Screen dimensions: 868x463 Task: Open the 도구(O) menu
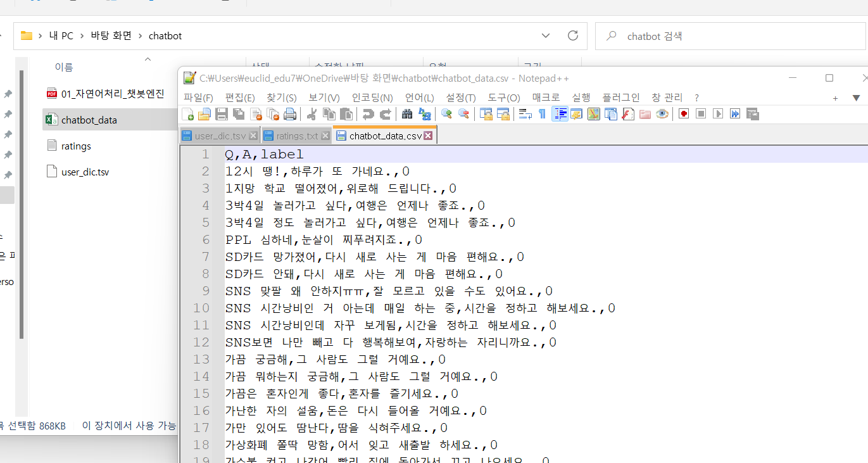point(504,98)
